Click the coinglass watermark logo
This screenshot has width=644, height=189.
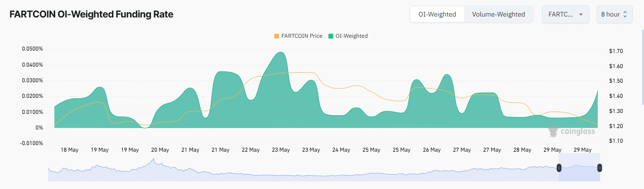click(x=571, y=131)
